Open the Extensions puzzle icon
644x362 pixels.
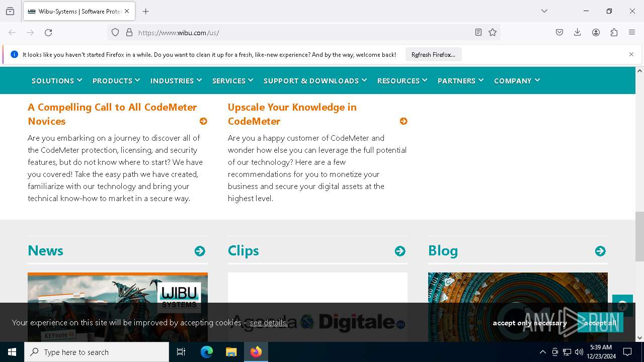coord(614,33)
